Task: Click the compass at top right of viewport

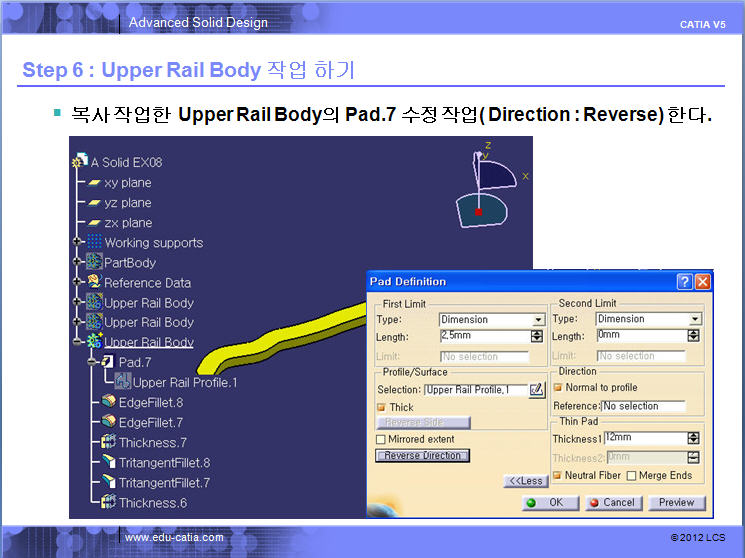Action: point(489,188)
